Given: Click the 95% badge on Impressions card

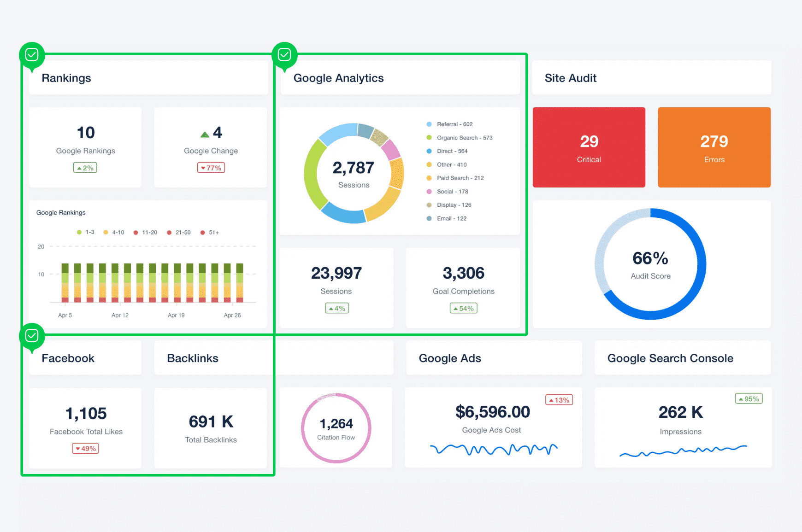Looking at the screenshot, I should click(749, 399).
